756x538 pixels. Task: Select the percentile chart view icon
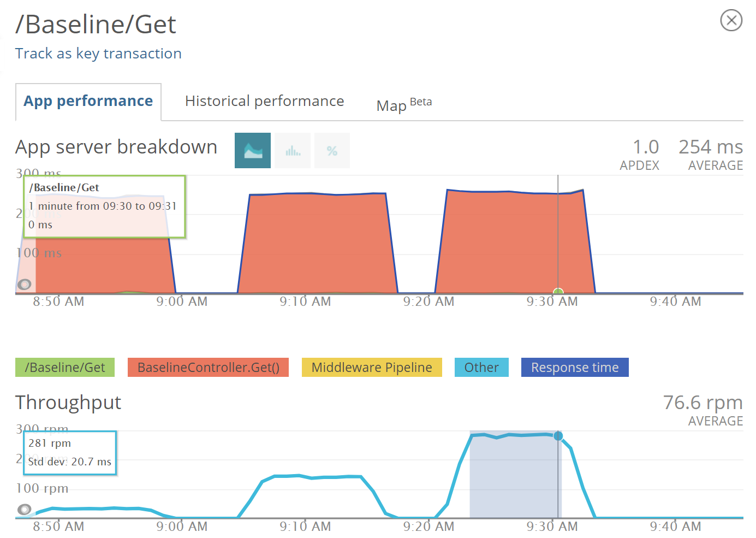click(x=332, y=150)
